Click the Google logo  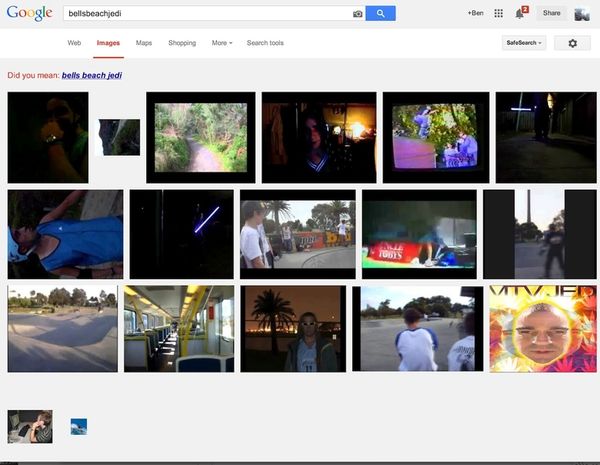29,13
